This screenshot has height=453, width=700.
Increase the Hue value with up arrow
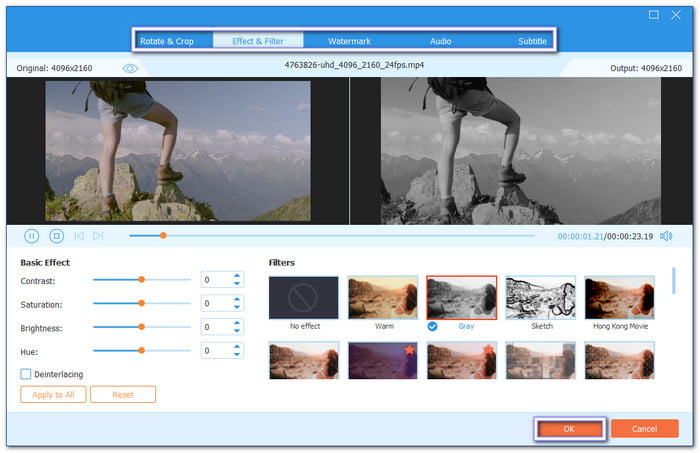click(237, 347)
